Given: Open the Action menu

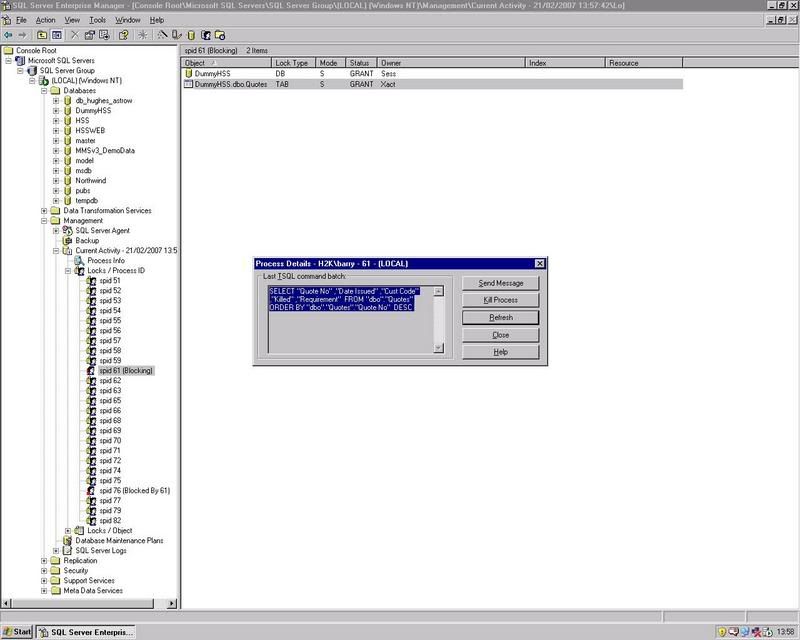Looking at the screenshot, I should (45, 20).
